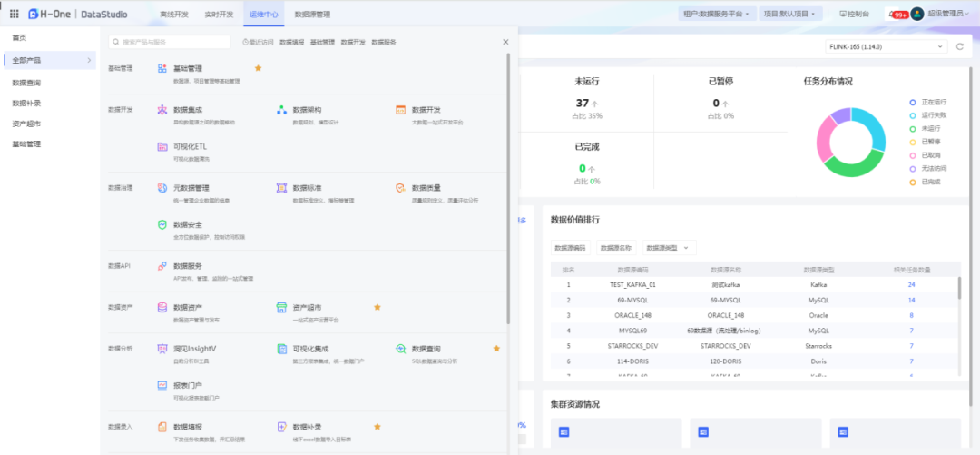Toggle the favorite star next to 资产超市
This screenshot has height=455, width=980.
(377, 307)
